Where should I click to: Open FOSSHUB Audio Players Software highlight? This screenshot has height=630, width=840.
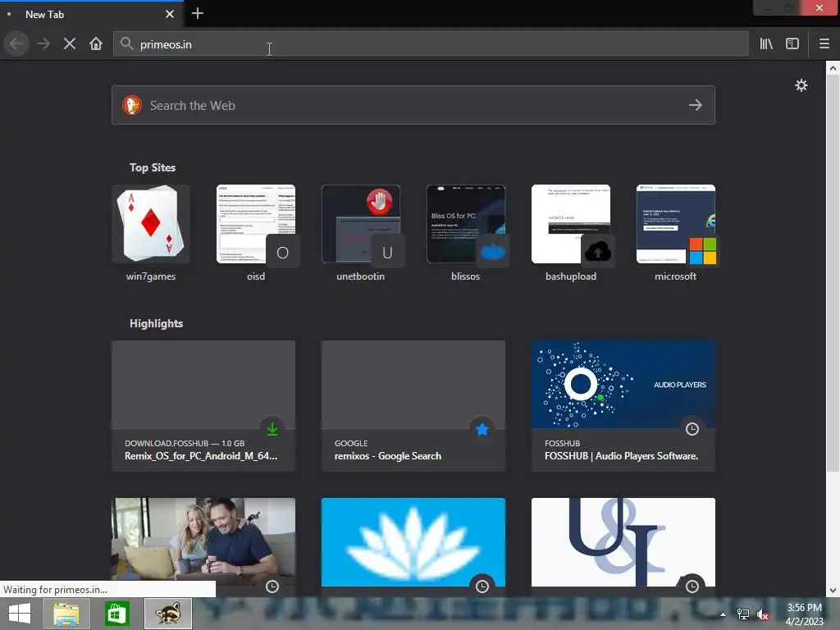(623, 406)
